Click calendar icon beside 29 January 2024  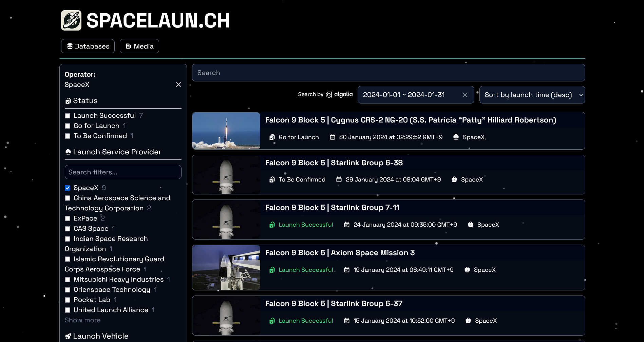(x=339, y=179)
